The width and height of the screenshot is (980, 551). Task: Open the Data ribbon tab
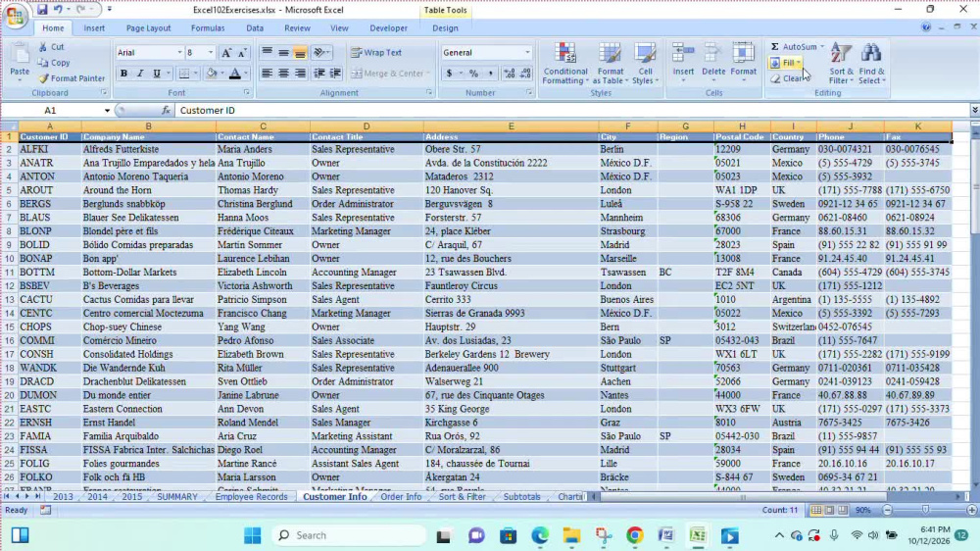255,28
